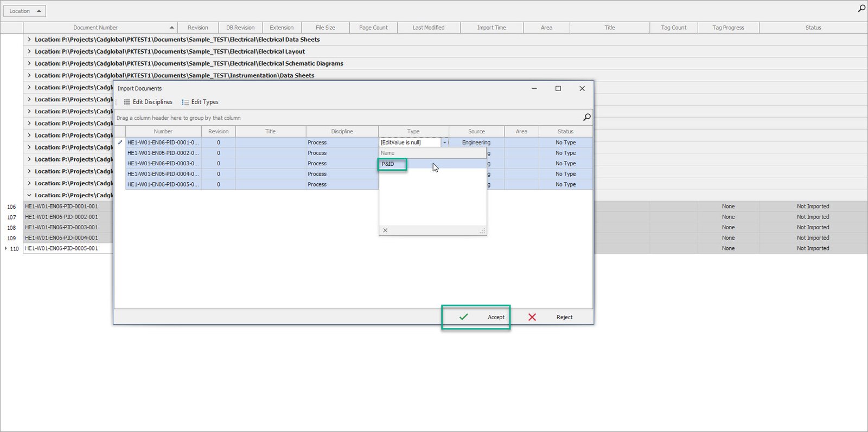Select row HE1-W01-EN06-PID-0003 in import dialog
Screen dimensions: 868x432
[163, 164]
